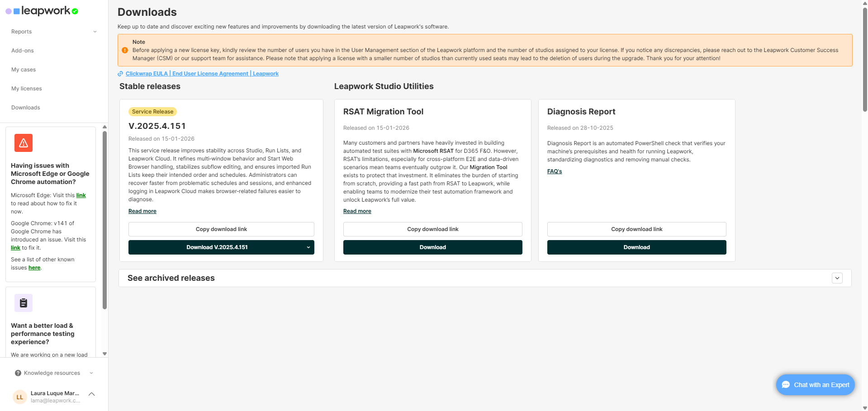Expand the See archived releases section
This screenshot has height=411, width=868.
tap(837, 278)
